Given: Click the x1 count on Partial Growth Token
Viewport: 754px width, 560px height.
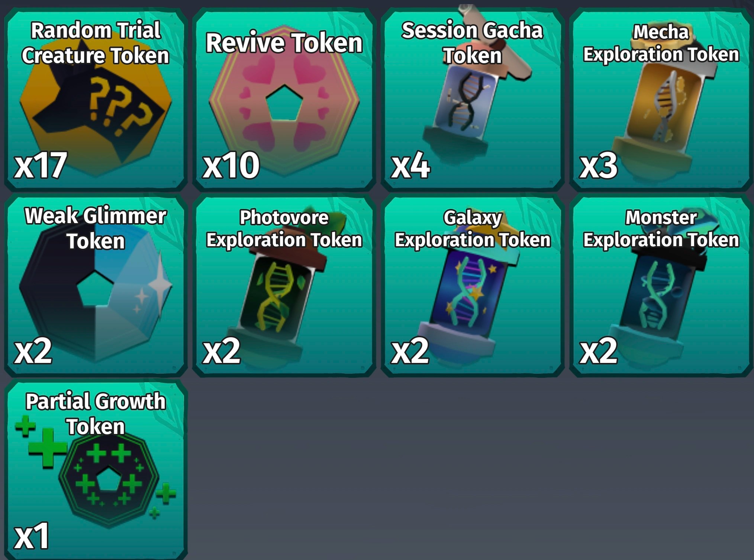Looking at the screenshot, I should click(32, 536).
